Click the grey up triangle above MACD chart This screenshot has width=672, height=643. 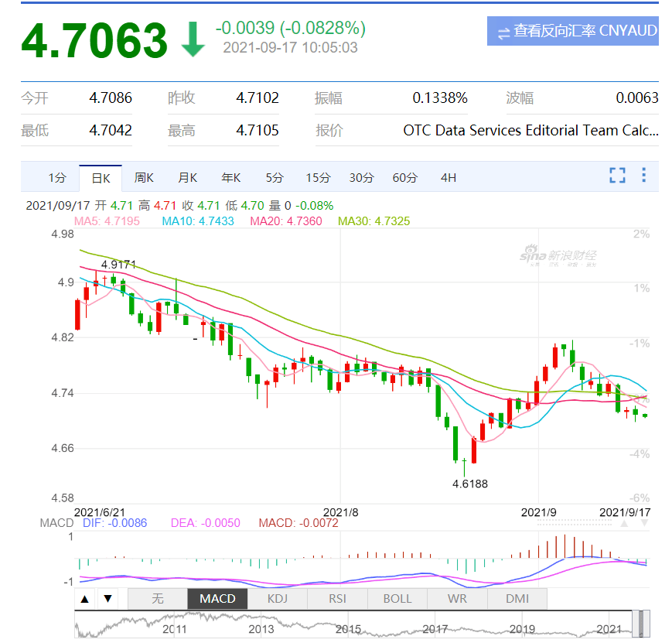click(626, 523)
